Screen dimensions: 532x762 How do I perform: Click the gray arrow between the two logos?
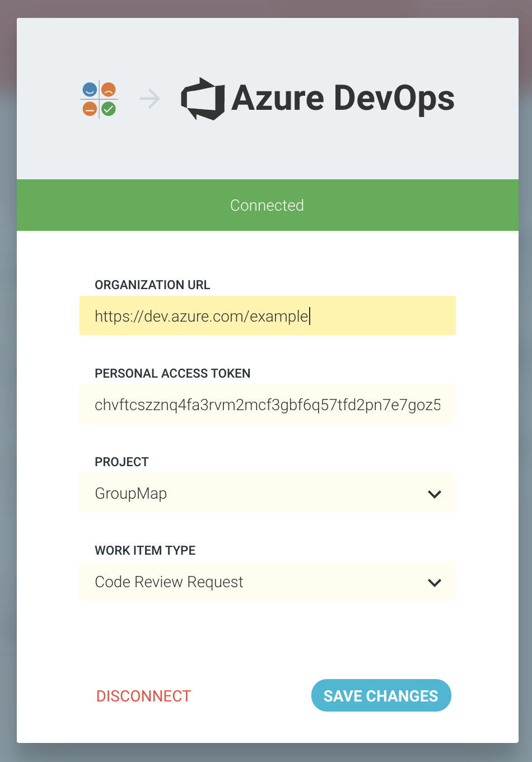[148, 99]
